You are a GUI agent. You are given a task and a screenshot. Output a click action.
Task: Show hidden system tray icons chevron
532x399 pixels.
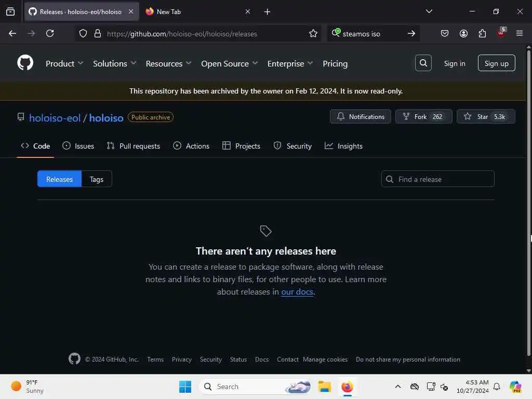point(397,387)
